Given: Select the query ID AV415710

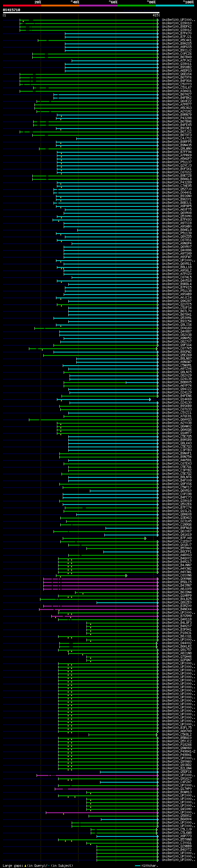Looking at the screenshot, I should [11, 10].
